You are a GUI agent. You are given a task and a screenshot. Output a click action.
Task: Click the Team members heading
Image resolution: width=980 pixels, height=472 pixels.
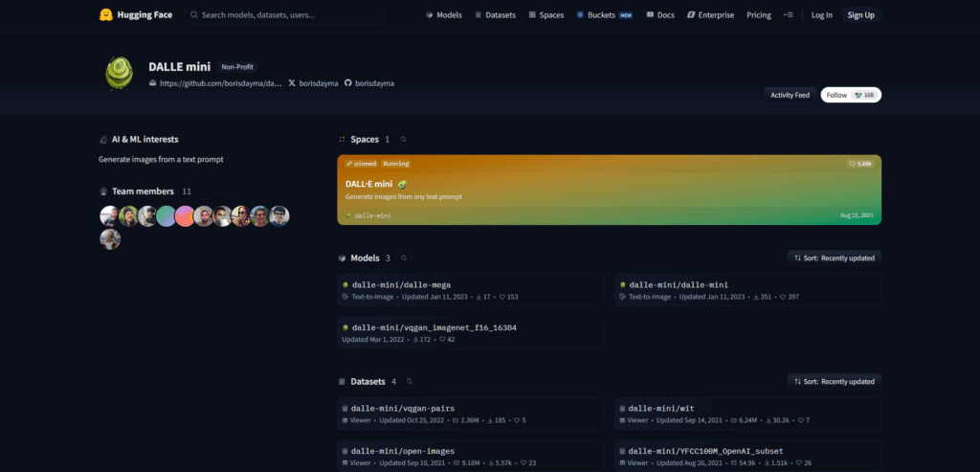click(144, 191)
